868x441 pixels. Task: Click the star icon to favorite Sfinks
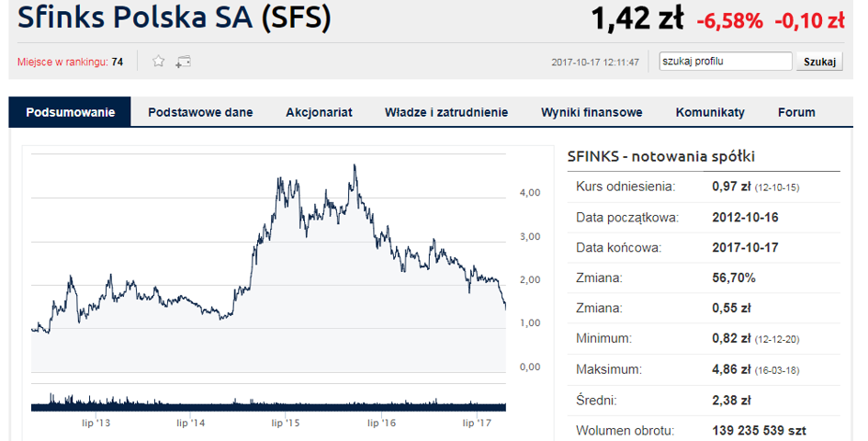point(158,62)
